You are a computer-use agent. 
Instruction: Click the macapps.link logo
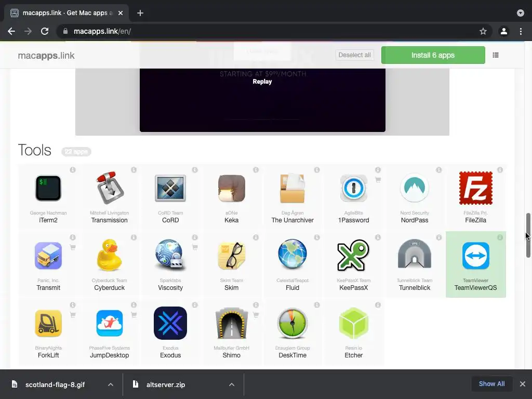(x=46, y=56)
